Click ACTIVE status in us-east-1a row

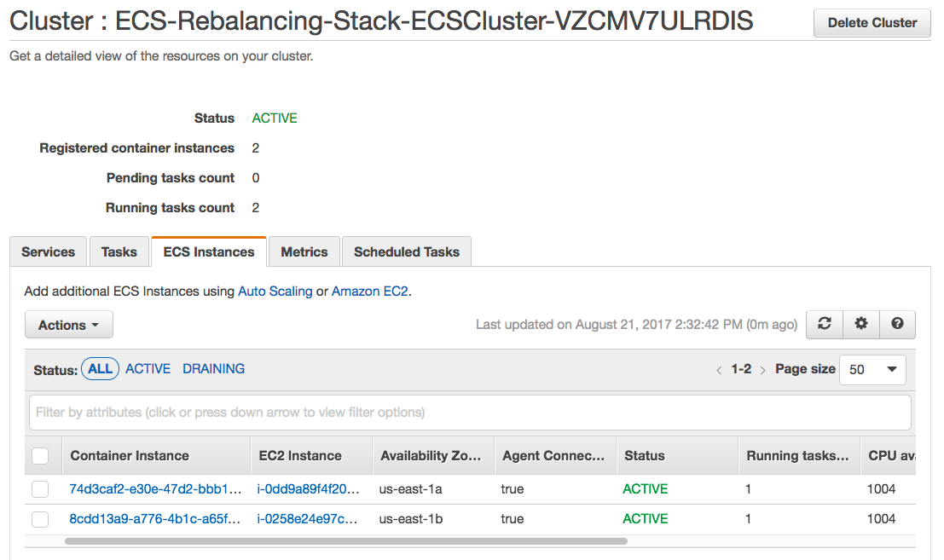[646, 489]
